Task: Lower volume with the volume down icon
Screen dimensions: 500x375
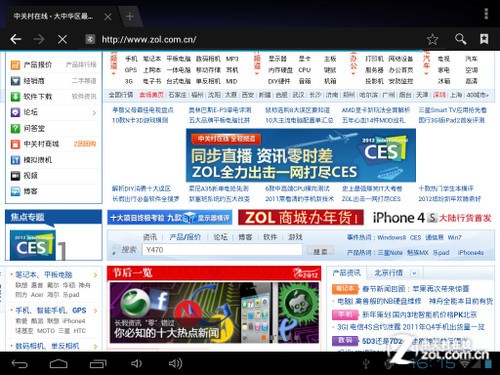Action: (x=136, y=363)
